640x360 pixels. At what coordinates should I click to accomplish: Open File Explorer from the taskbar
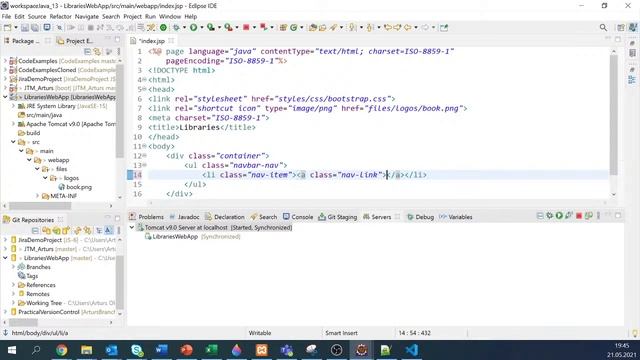pyautogui.click(x=87, y=350)
